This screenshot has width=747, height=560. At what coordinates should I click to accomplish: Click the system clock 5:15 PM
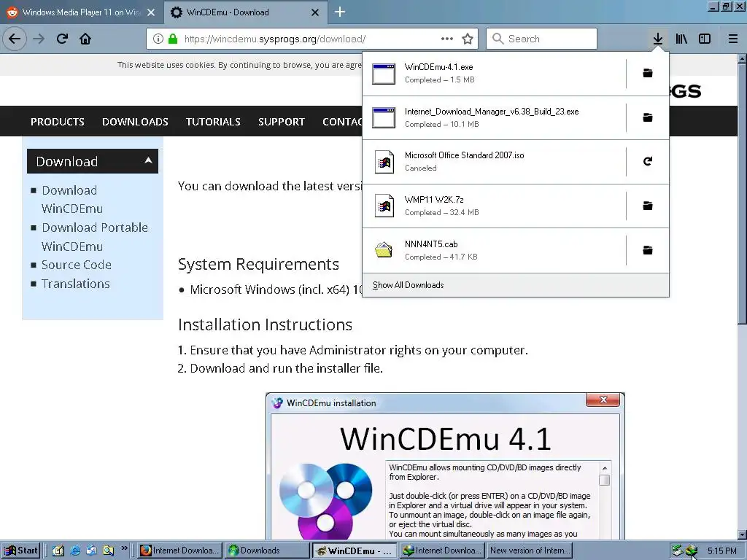pos(721,551)
